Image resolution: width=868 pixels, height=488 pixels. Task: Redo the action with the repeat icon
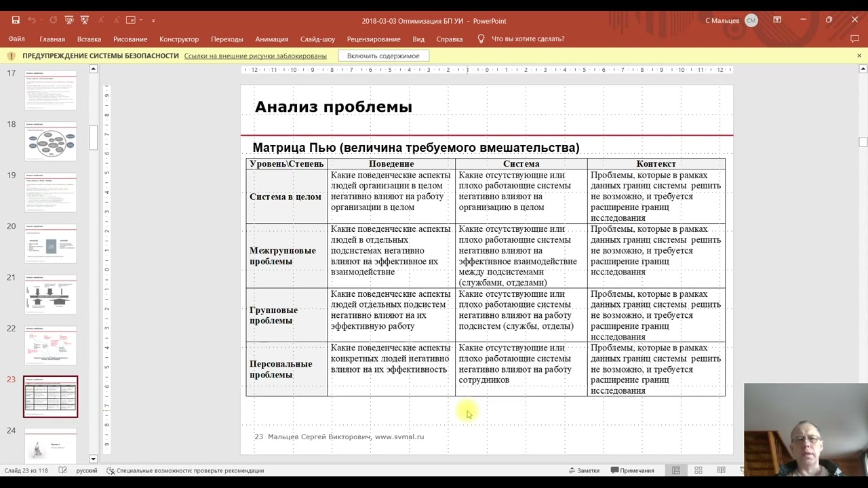(x=53, y=20)
